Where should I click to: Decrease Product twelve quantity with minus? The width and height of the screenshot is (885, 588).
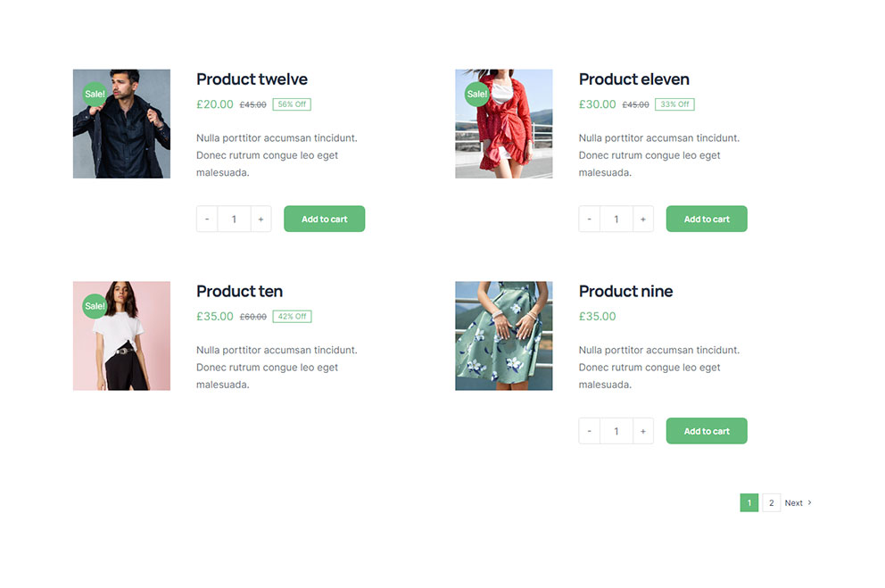pos(207,219)
